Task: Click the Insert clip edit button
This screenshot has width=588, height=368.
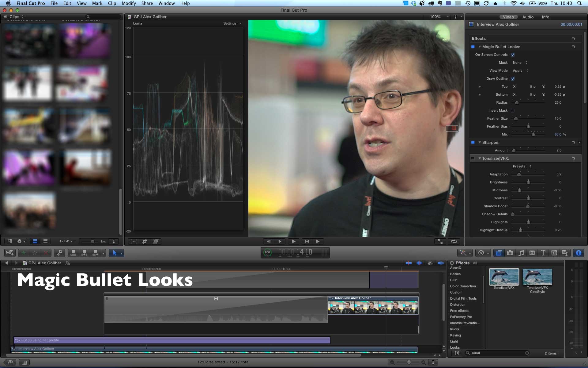Action: tap(84, 253)
